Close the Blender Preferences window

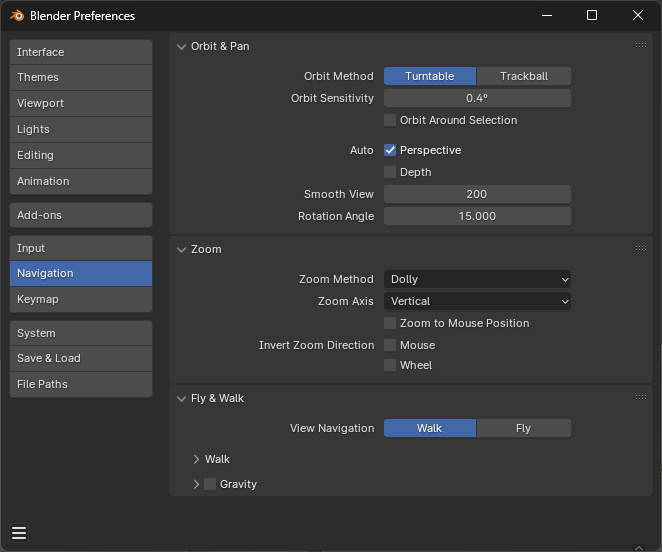[x=638, y=16]
